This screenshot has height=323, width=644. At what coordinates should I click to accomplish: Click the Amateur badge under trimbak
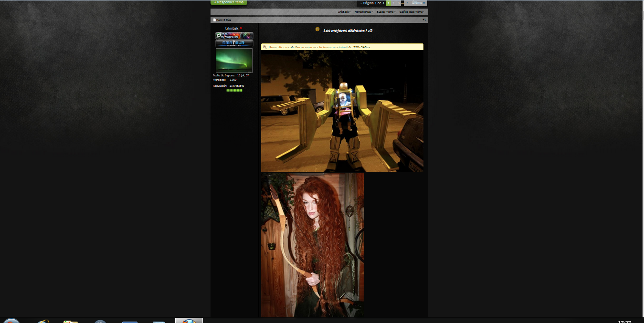[234, 43]
